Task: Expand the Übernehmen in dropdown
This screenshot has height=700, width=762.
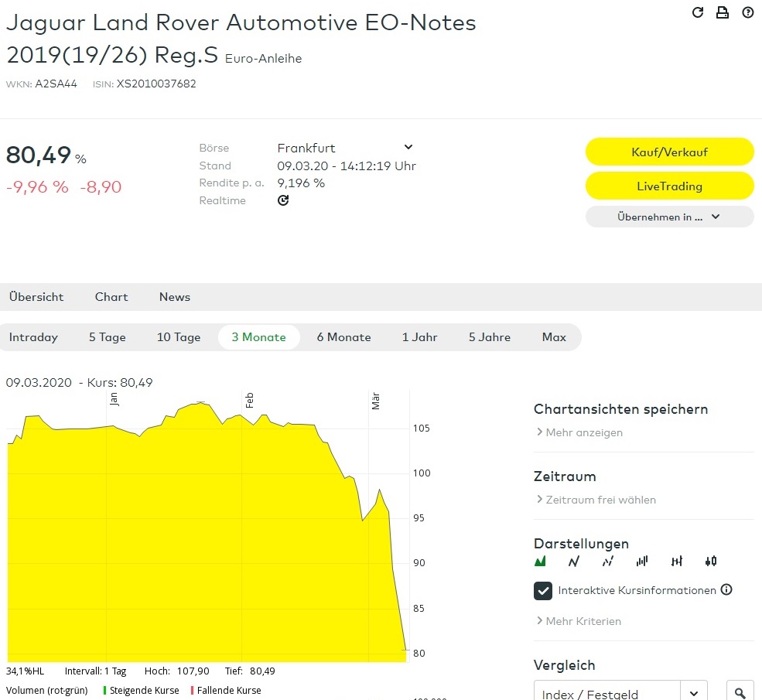Action: [669, 217]
